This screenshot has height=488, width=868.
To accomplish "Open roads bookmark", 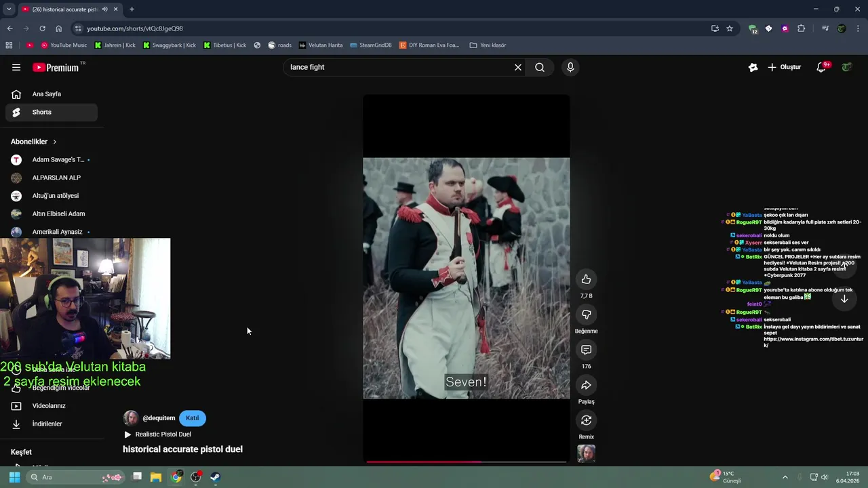I will (x=279, y=45).
